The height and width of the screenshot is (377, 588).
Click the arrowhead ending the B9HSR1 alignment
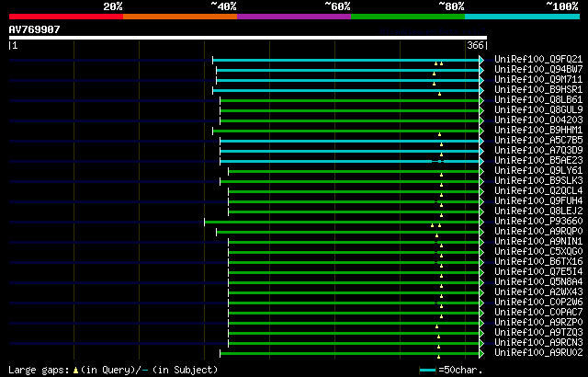481,90
